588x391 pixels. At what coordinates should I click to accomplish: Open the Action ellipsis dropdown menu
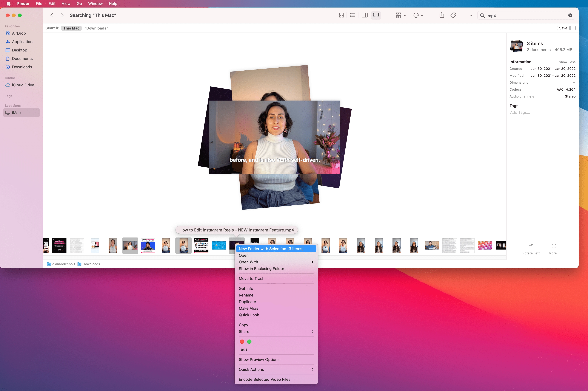point(418,16)
